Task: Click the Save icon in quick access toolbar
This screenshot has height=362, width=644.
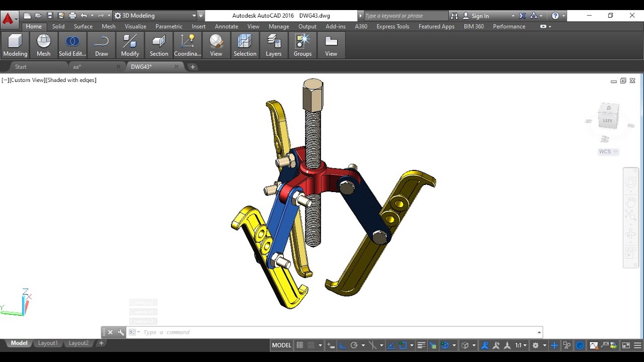Action: (x=50, y=16)
